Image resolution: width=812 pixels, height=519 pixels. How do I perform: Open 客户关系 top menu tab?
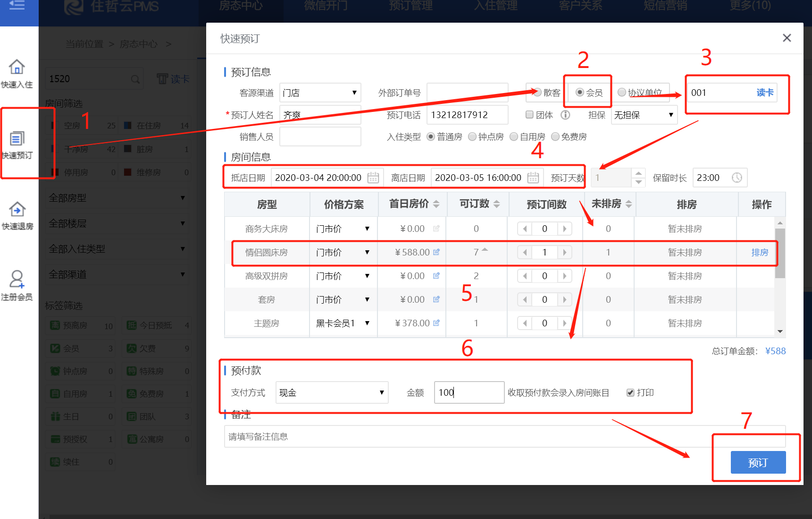[581, 6]
